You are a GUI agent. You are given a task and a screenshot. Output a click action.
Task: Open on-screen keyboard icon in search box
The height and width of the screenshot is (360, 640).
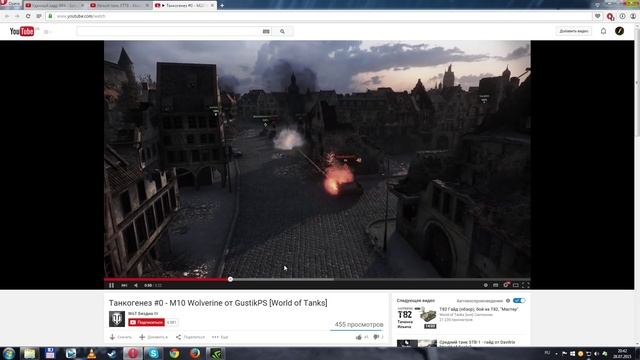click(x=266, y=31)
